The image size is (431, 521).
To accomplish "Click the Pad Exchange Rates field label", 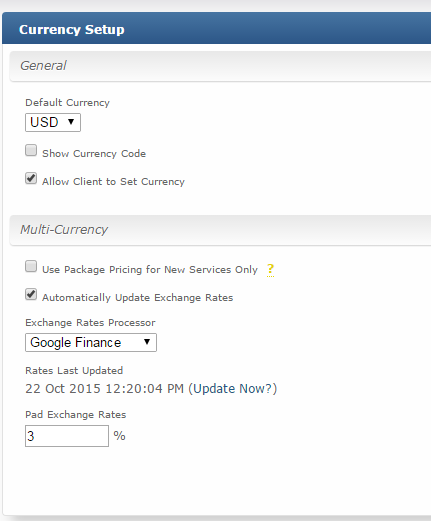I will pyautogui.click(x=76, y=415).
